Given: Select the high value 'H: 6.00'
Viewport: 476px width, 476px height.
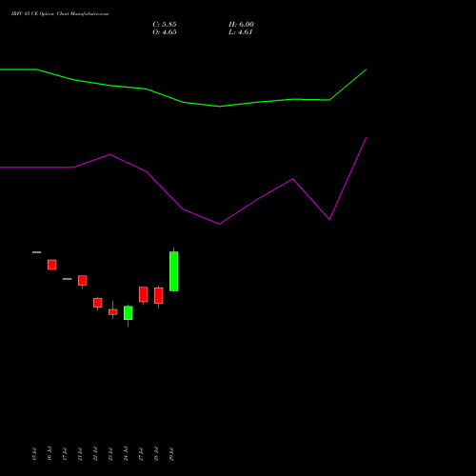Looking at the screenshot, I should 241,25.
